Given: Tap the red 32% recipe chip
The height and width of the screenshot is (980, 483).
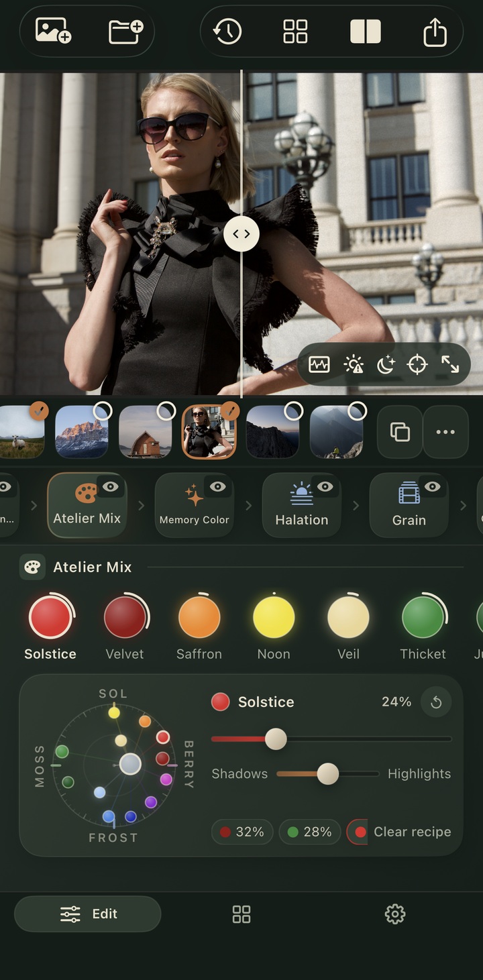Looking at the screenshot, I should tap(242, 832).
